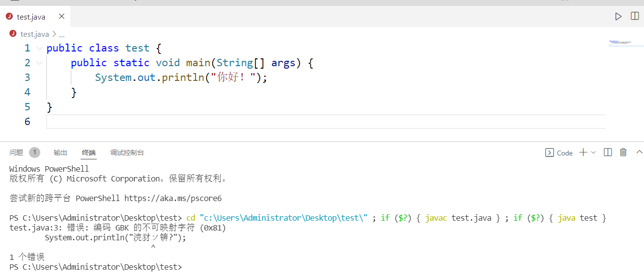The image size is (644, 280).
Task: Maximize the panel with the up chevron
Action: pos(639,153)
